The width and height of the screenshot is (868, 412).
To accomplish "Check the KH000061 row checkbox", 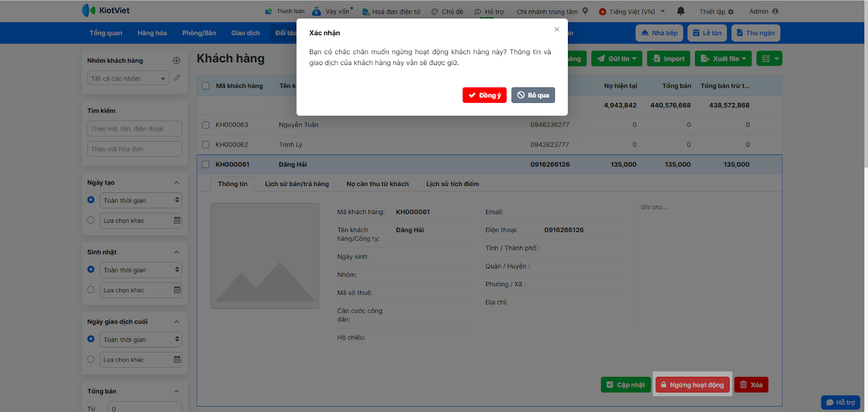I will (x=206, y=164).
